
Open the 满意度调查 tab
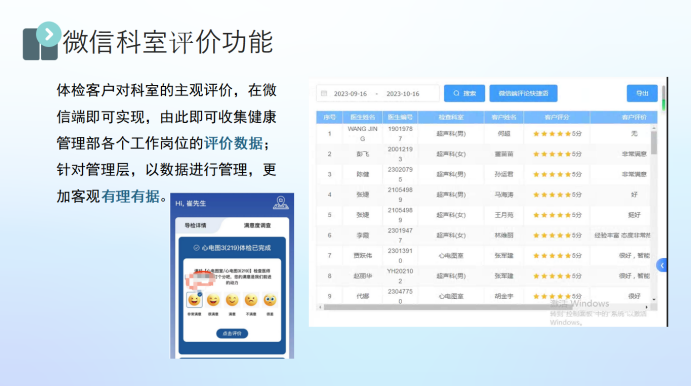pos(257,225)
